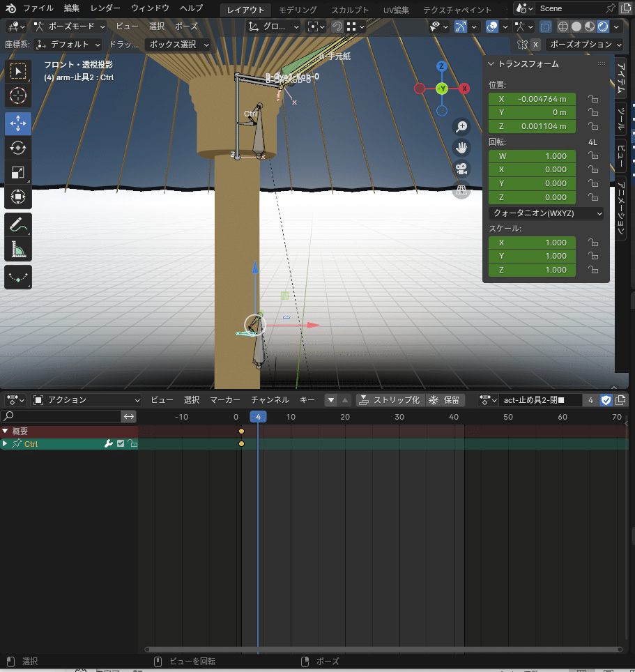
Task: Click jump to previous keyframe arrow
Action: click(331, 400)
